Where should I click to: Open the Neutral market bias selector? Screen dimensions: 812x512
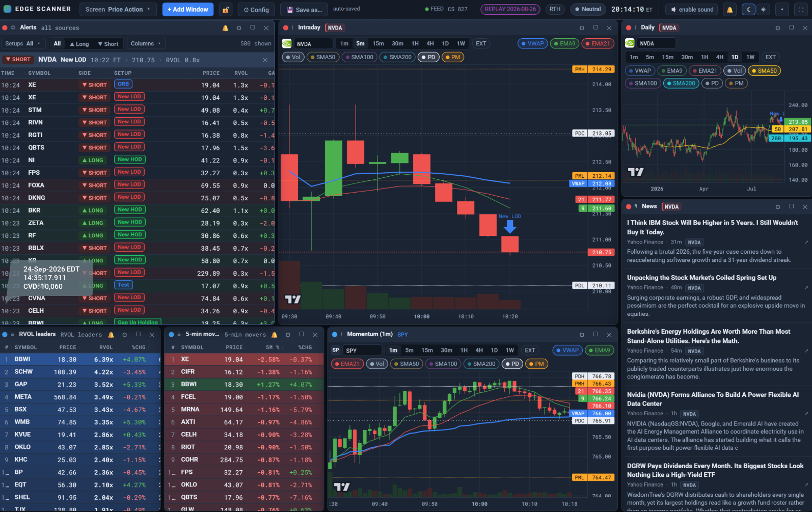coord(588,9)
